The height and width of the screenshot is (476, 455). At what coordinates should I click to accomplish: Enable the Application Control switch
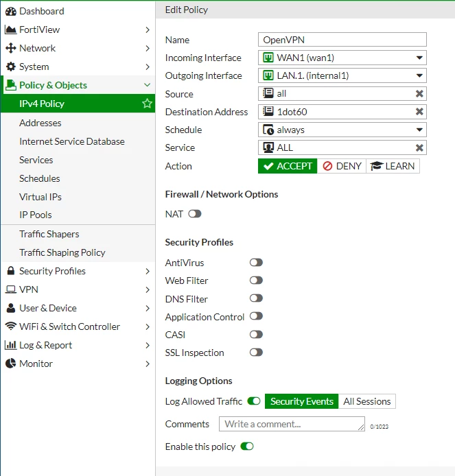click(256, 316)
